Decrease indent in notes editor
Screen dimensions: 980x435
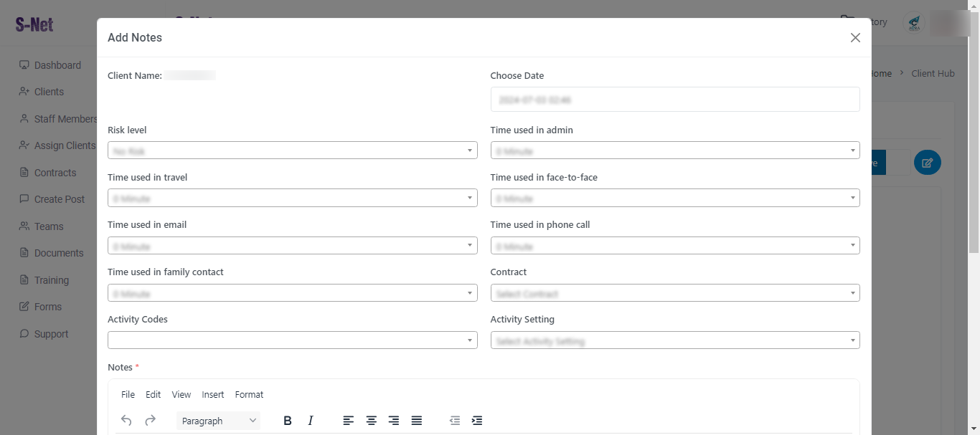[454, 421]
